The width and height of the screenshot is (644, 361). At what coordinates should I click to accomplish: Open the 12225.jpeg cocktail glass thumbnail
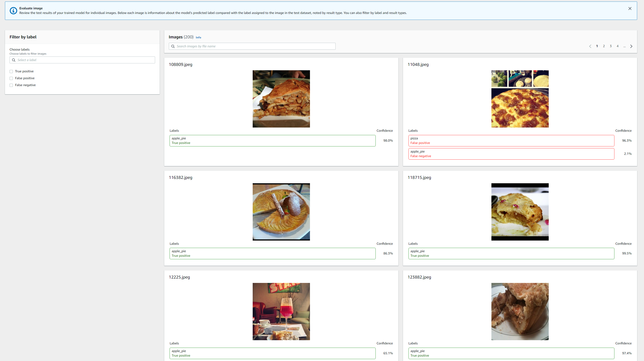click(x=281, y=311)
